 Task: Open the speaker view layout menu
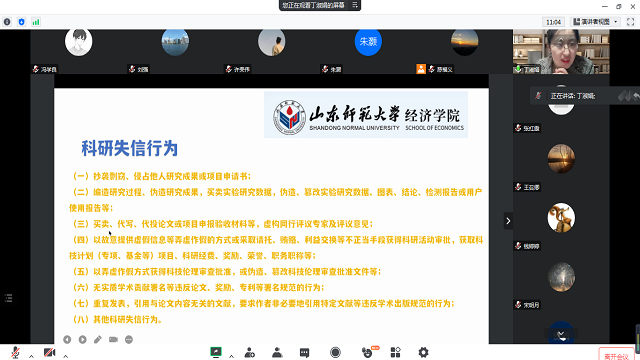point(596,22)
